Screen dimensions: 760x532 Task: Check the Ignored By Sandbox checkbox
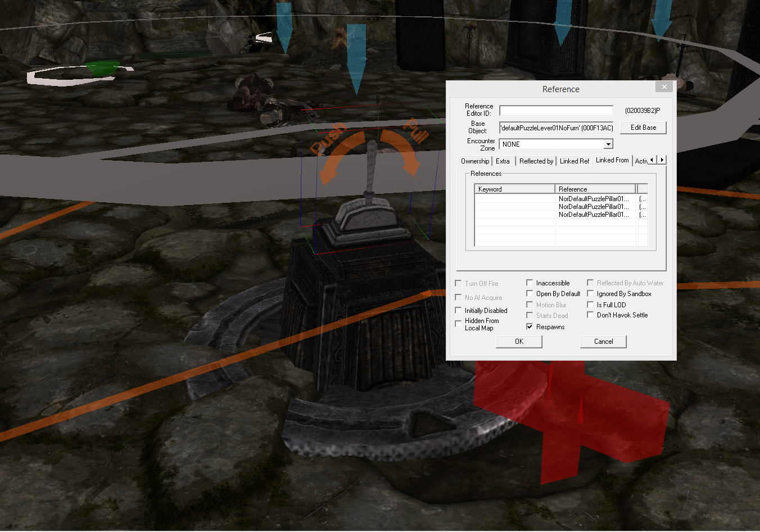point(590,293)
